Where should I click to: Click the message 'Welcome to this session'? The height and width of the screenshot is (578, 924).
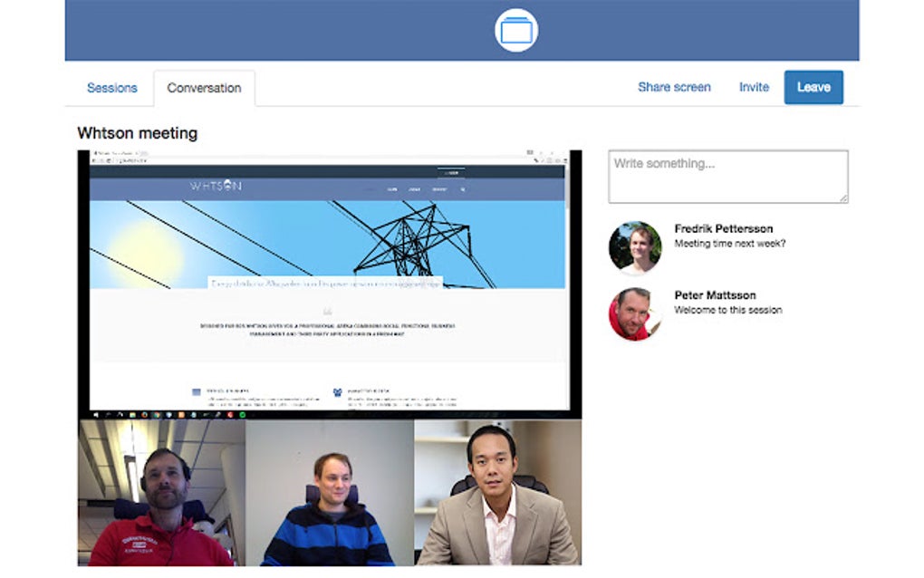tap(727, 310)
